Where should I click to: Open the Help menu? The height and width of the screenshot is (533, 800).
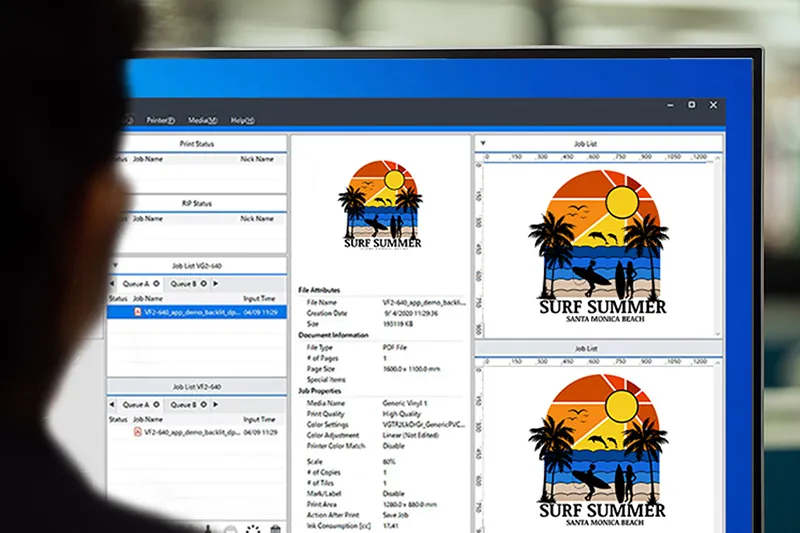point(242,120)
